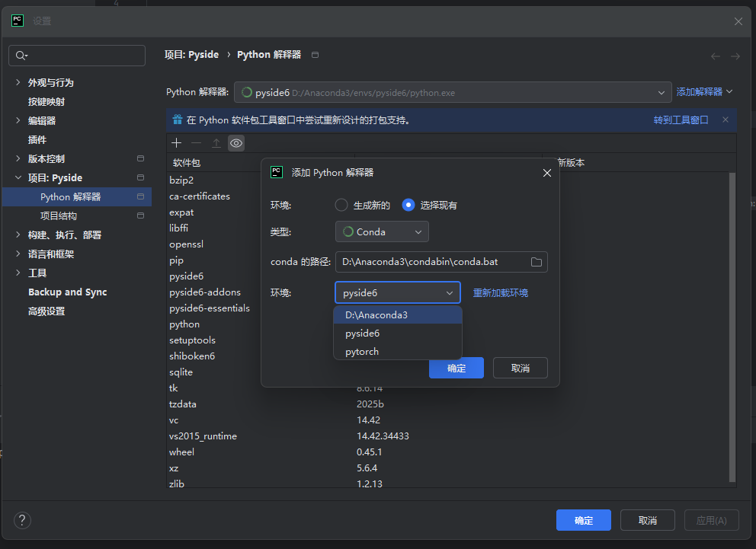Screen dimensions: 756x549
Task: Expand the 版本控制 settings section
Action: [18, 158]
